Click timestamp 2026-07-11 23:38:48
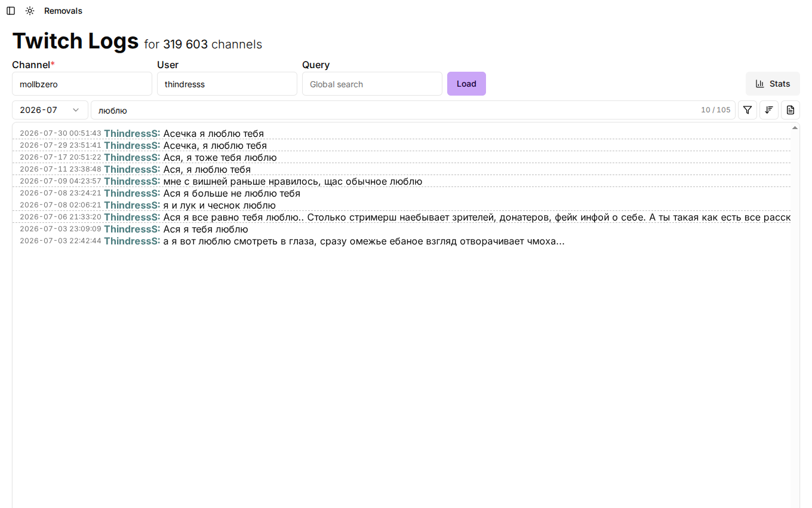Screen dimensions: 812x508 [60, 169]
